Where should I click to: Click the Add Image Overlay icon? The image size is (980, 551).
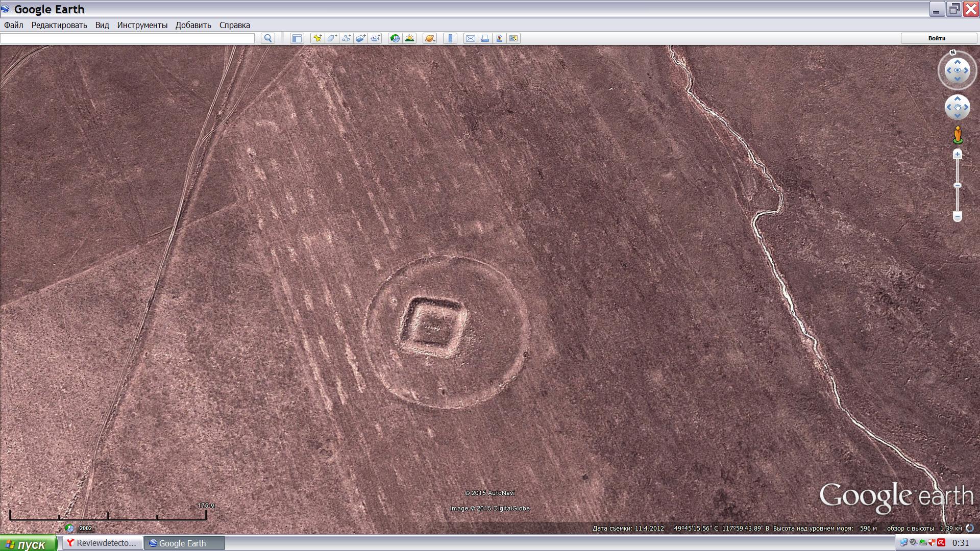click(361, 38)
